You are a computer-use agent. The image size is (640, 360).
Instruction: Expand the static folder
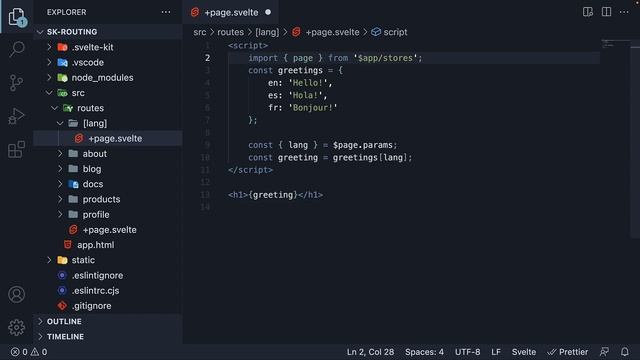(x=49, y=260)
